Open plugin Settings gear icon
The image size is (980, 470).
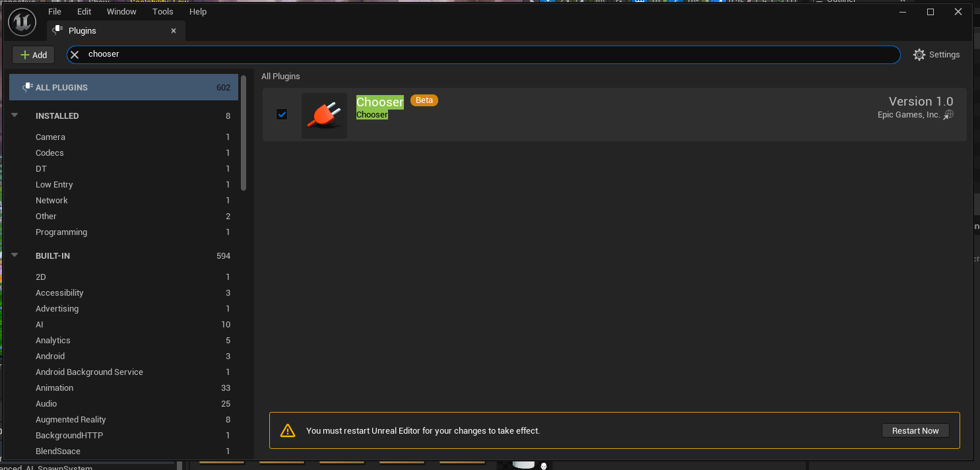click(x=919, y=55)
